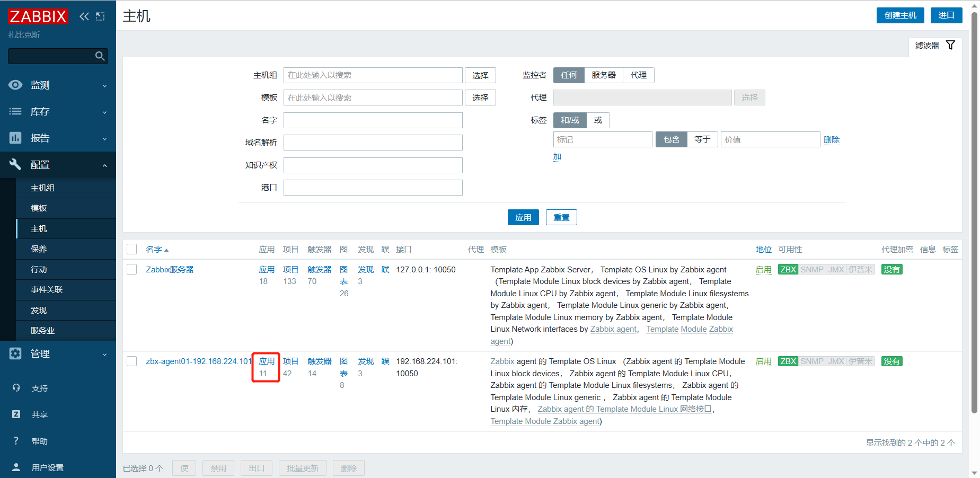Click SNMP availability badge for Zabbix服务器
This screenshot has width=980, height=478.
[812, 269]
